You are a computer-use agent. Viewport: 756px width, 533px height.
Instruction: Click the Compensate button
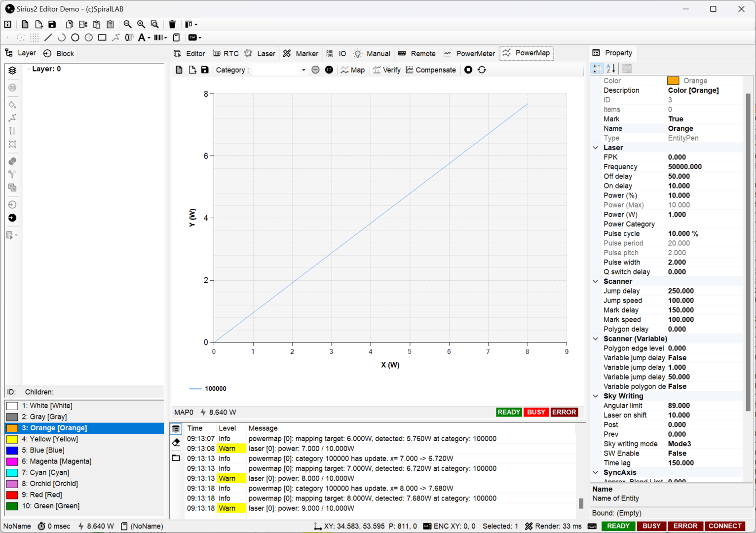point(431,70)
